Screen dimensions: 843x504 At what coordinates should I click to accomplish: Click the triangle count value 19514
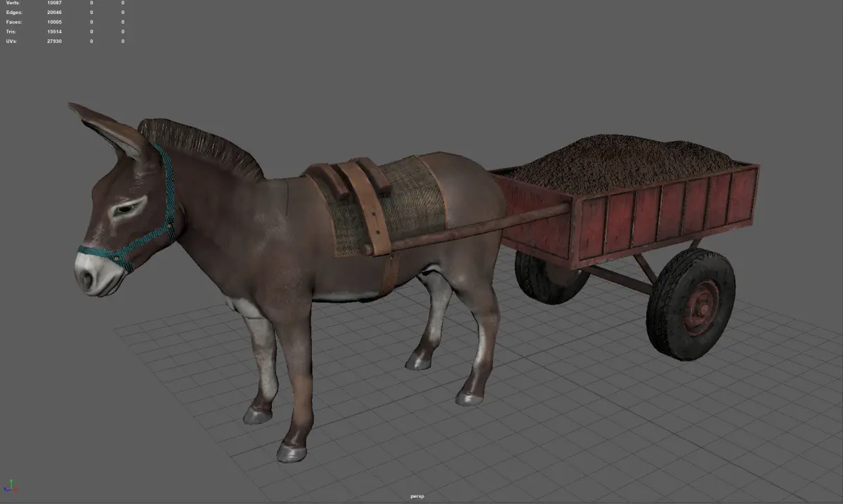[x=54, y=32]
